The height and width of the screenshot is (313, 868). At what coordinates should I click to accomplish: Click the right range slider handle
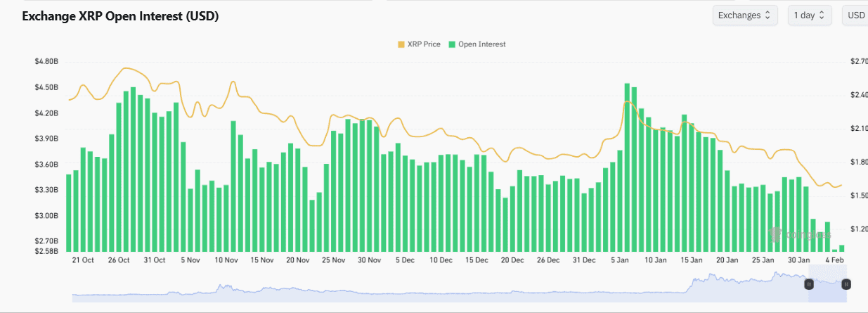(846, 284)
